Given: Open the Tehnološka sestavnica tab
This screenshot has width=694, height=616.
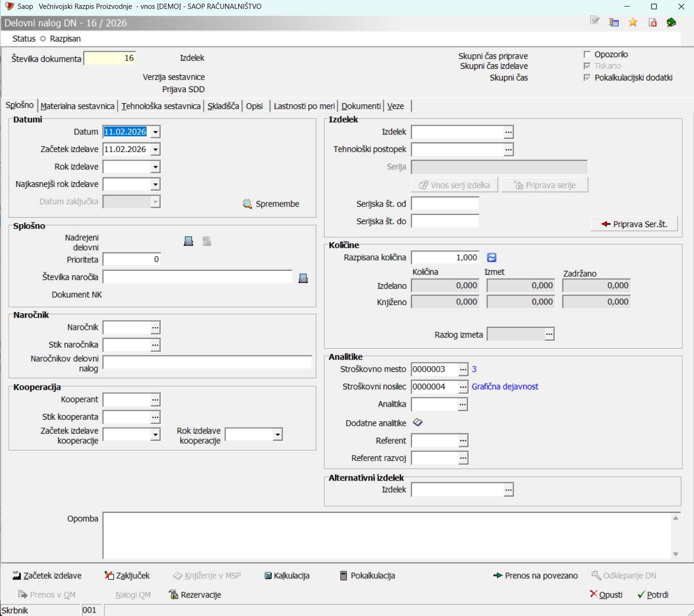Looking at the screenshot, I should pyautogui.click(x=161, y=106).
